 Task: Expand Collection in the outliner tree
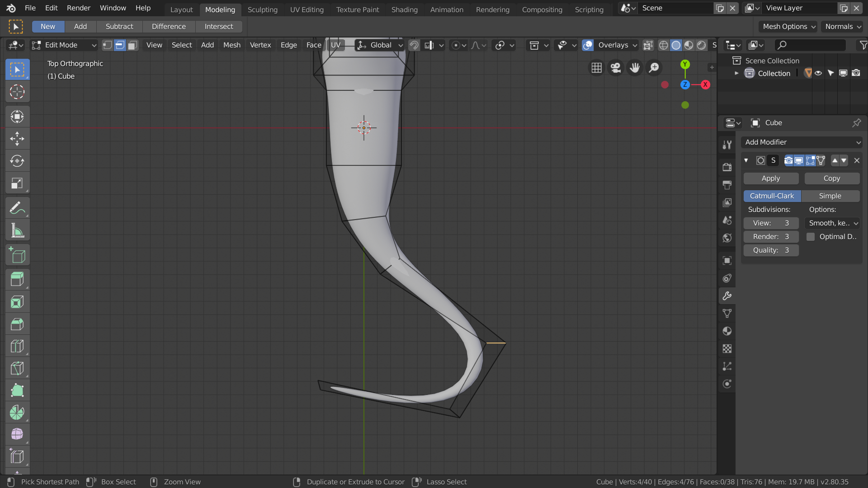pos(736,73)
